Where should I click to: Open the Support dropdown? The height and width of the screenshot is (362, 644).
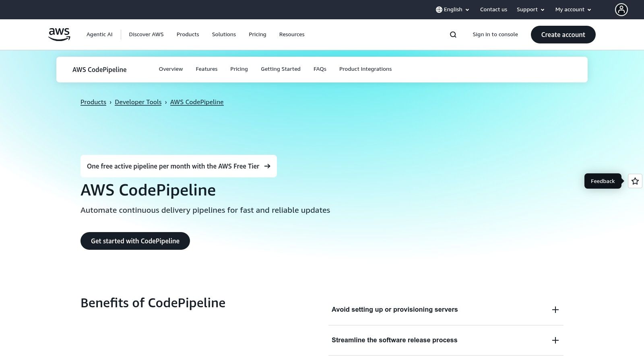click(x=530, y=10)
